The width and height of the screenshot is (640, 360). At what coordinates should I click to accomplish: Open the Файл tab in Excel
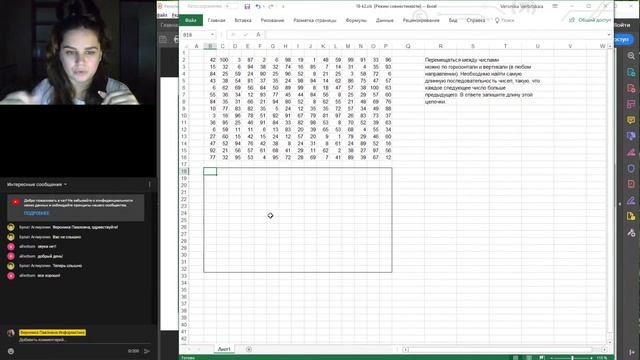(x=191, y=20)
